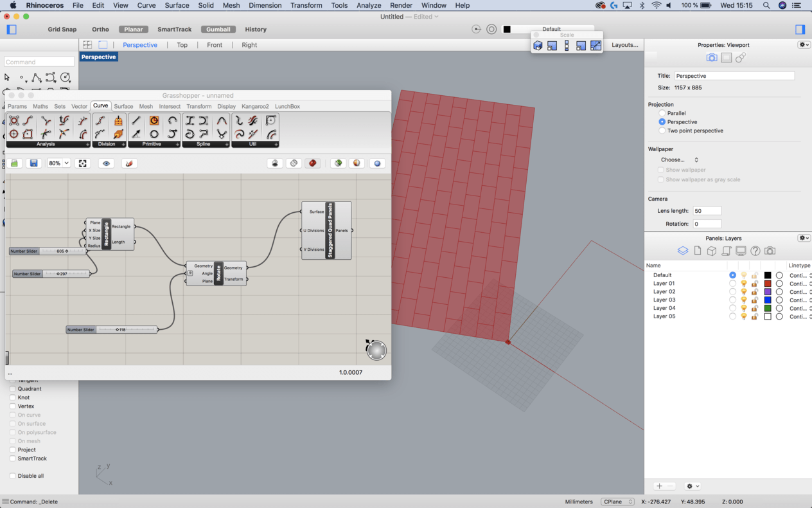Open the Transform menu in menu bar
812x508 pixels.
point(306,5)
